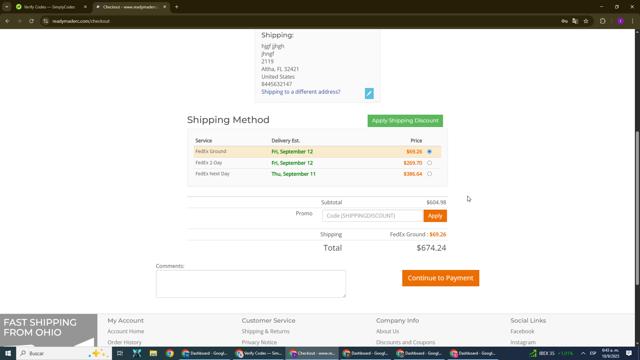The width and height of the screenshot is (640, 360).
Task: Open the clock and date in the tray
Action: [610, 353]
